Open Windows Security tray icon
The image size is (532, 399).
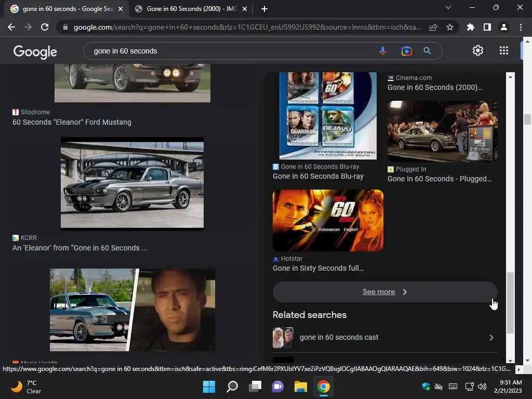[426, 387]
